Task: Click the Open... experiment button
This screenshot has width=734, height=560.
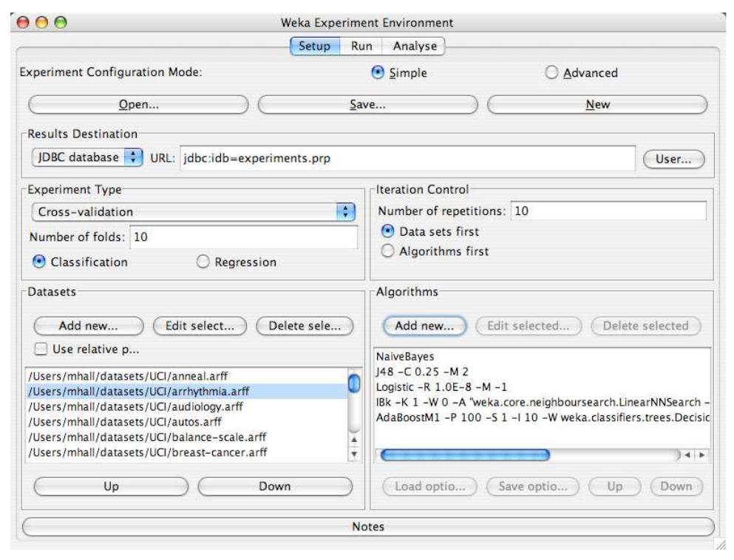Action: pos(138,104)
